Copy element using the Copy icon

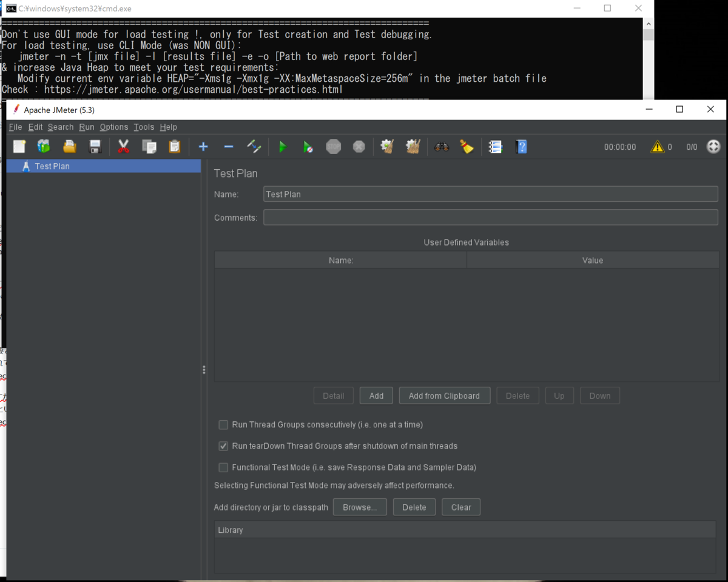[149, 147]
